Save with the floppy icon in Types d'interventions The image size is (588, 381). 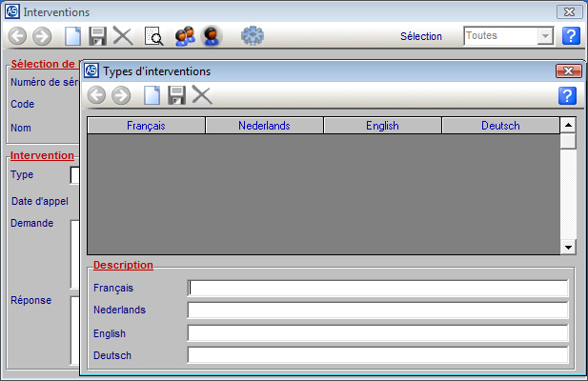(x=176, y=94)
